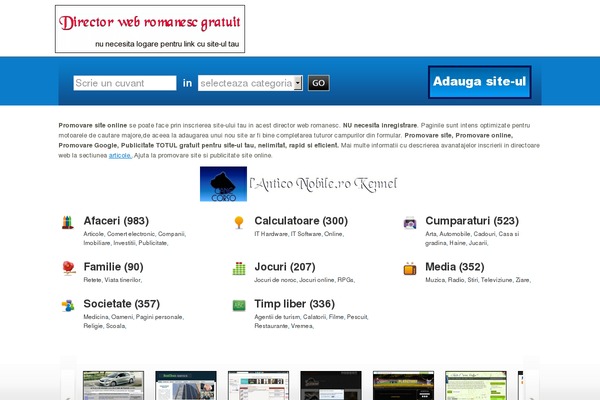This screenshot has width=600, height=400.
Task: Open the Familie (90) category
Action: [114, 267]
